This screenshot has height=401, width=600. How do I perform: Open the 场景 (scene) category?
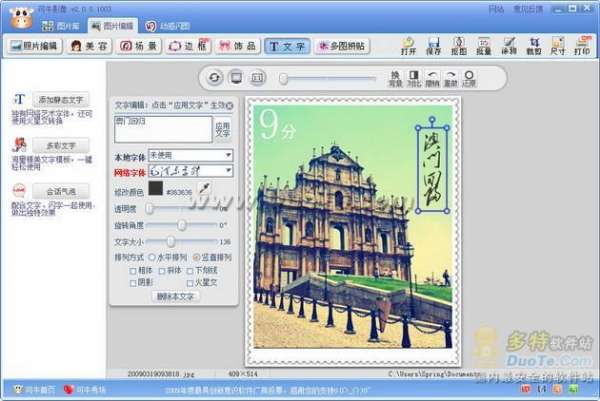pos(138,46)
